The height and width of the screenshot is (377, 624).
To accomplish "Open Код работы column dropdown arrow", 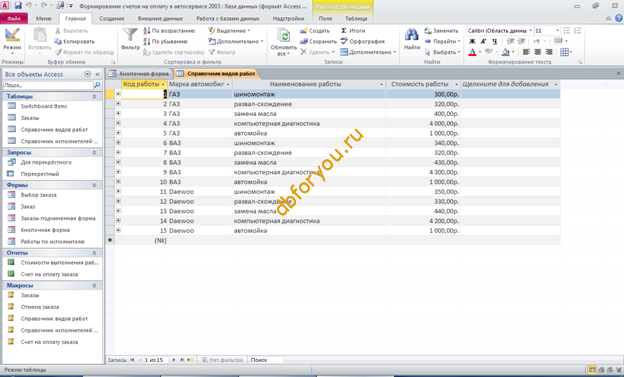I will pos(163,84).
